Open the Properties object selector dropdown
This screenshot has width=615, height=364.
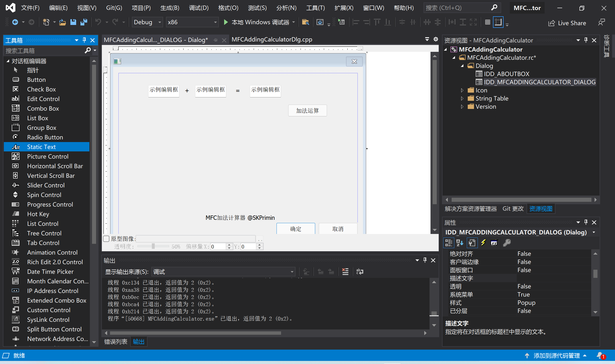tap(594, 232)
